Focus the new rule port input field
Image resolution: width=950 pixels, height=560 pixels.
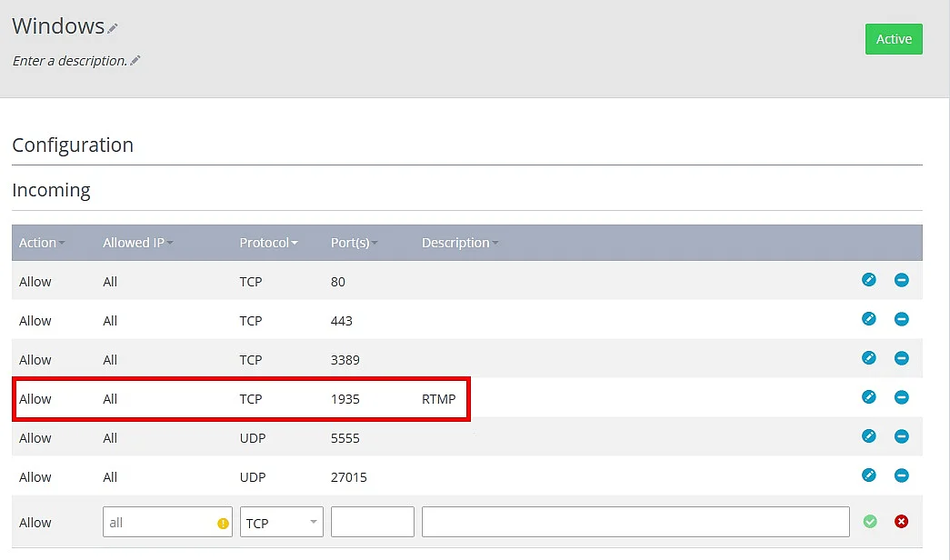tap(373, 522)
